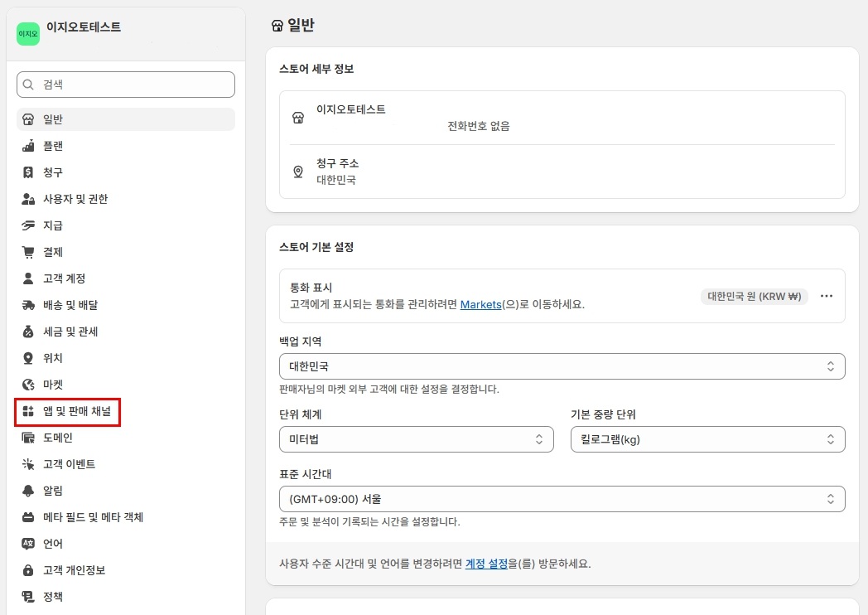Click the 언어 translation icon
The width and height of the screenshot is (868, 615).
click(x=28, y=544)
